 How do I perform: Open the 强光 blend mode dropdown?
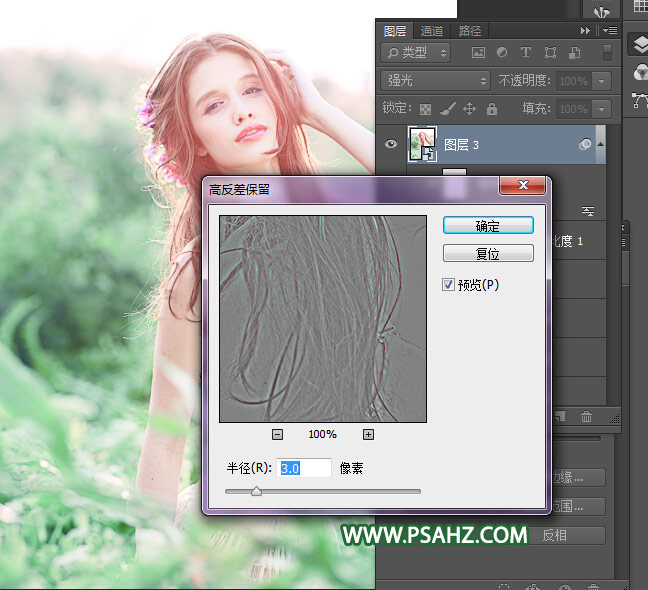pyautogui.click(x=436, y=81)
